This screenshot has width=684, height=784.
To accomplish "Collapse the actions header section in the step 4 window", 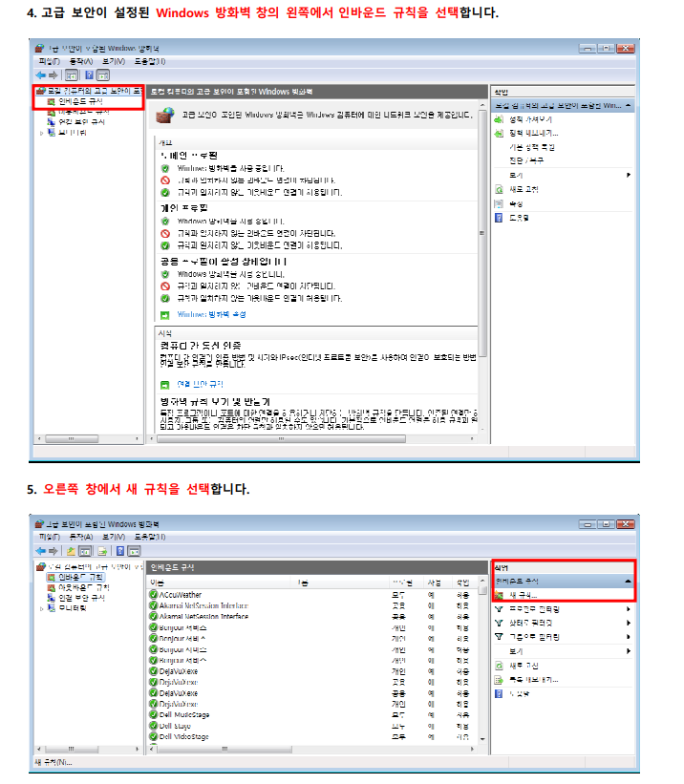I will [628, 105].
